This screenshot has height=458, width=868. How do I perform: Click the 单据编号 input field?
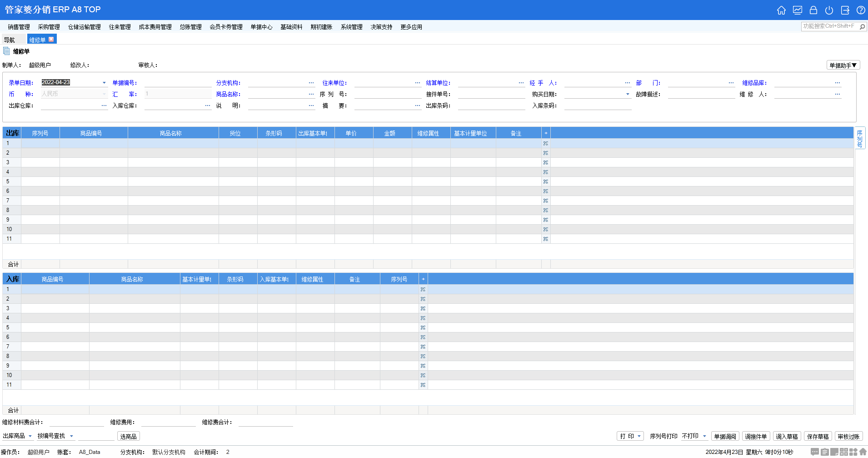178,83
